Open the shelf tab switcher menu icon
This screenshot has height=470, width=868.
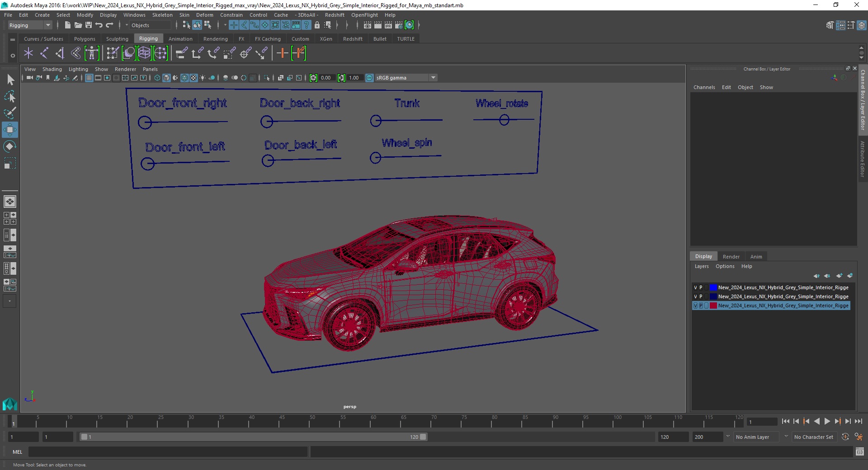13,40
